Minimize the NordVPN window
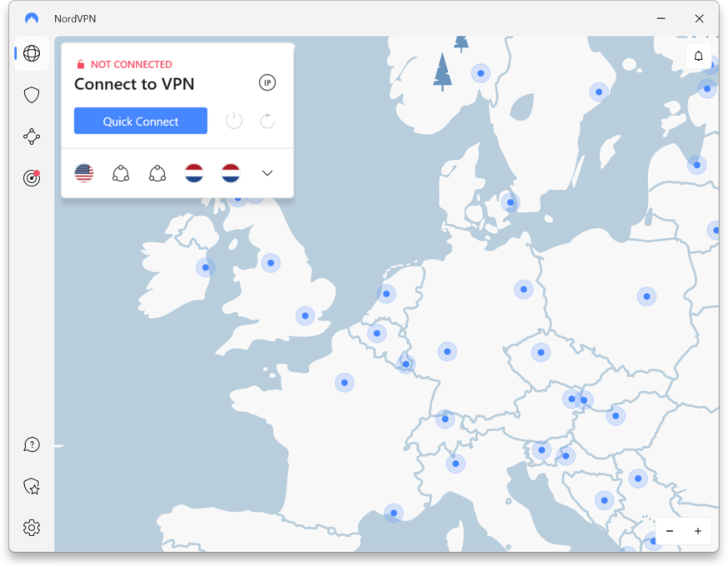Screen dimensions: 728x566 point(661,18)
